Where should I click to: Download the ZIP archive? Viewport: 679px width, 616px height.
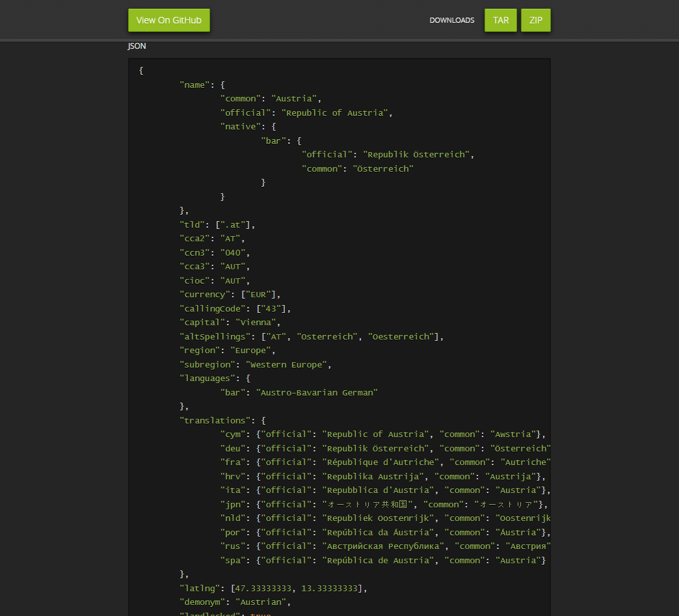pyautogui.click(x=535, y=20)
